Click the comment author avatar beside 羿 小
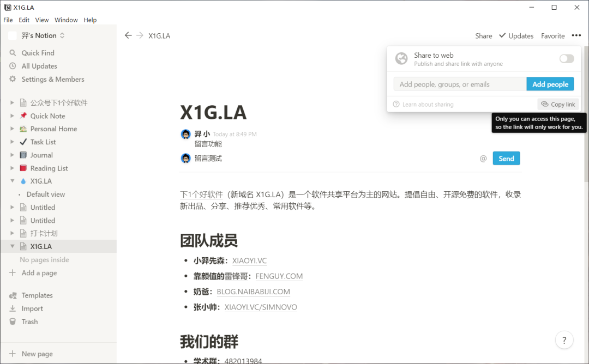The image size is (589, 364). 185,134
